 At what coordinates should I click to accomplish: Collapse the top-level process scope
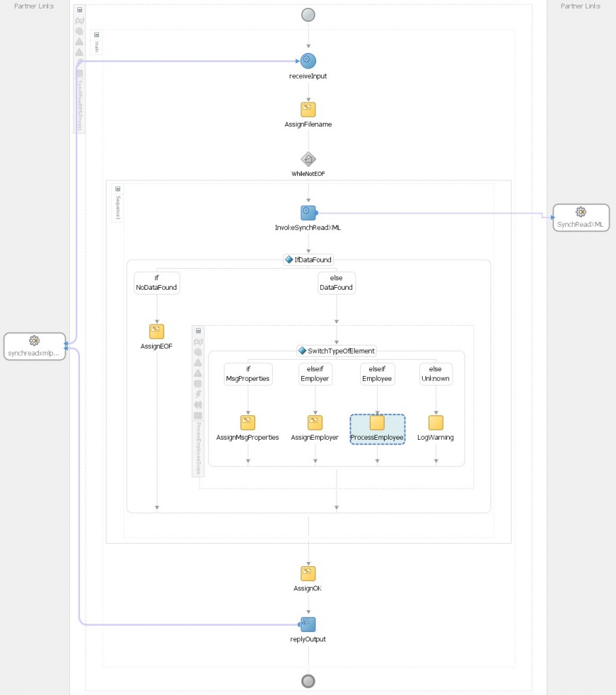pyautogui.click(x=79, y=10)
